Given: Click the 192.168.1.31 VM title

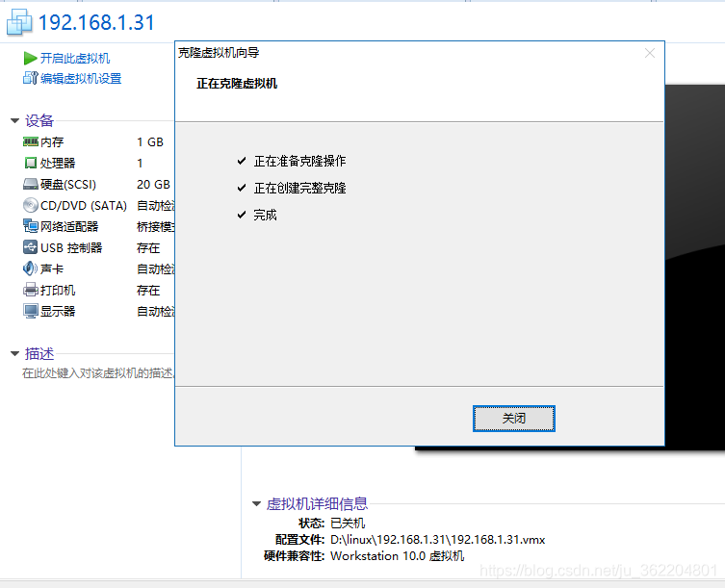Looking at the screenshot, I should pyautogui.click(x=96, y=23).
